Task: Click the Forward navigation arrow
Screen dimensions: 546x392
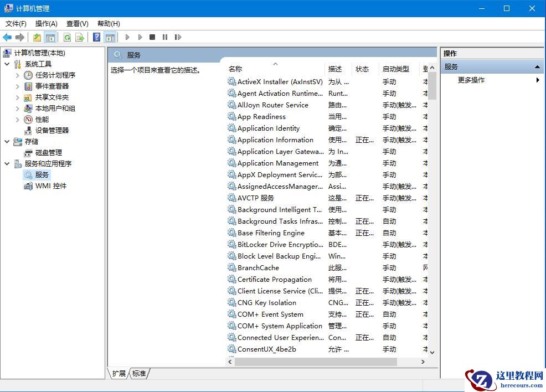Action: tap(20, 37)
